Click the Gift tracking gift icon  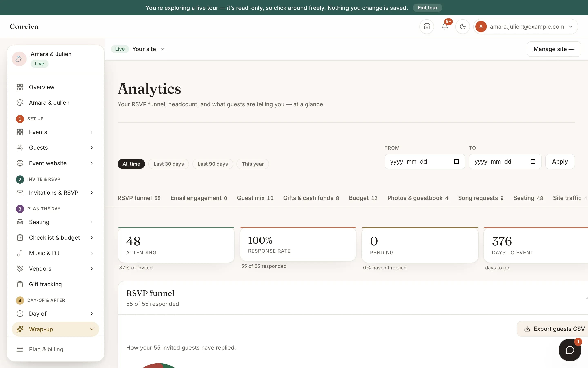[20, 284]
